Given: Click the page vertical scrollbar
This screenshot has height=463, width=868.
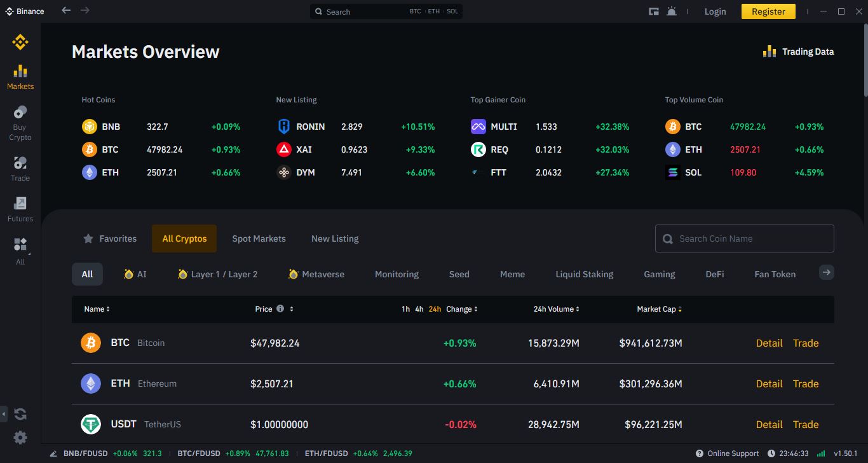Looking at the screenshot, I should (x=865, y=60).
